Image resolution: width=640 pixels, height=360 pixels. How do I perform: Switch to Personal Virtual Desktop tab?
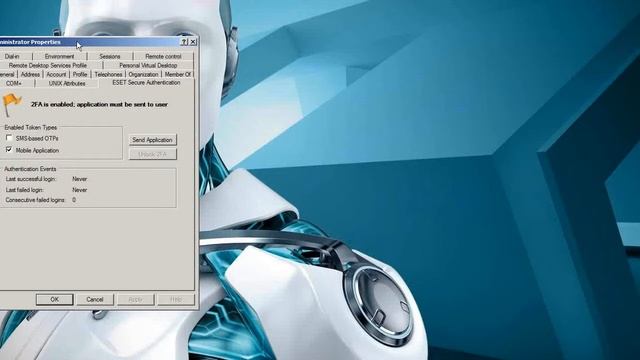pos(148,65)
